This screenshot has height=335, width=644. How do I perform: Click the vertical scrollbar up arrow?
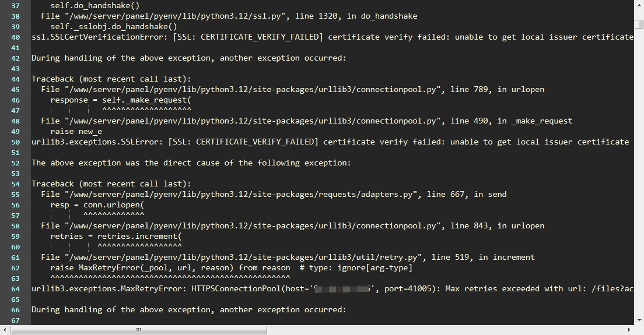coord(639,3)
